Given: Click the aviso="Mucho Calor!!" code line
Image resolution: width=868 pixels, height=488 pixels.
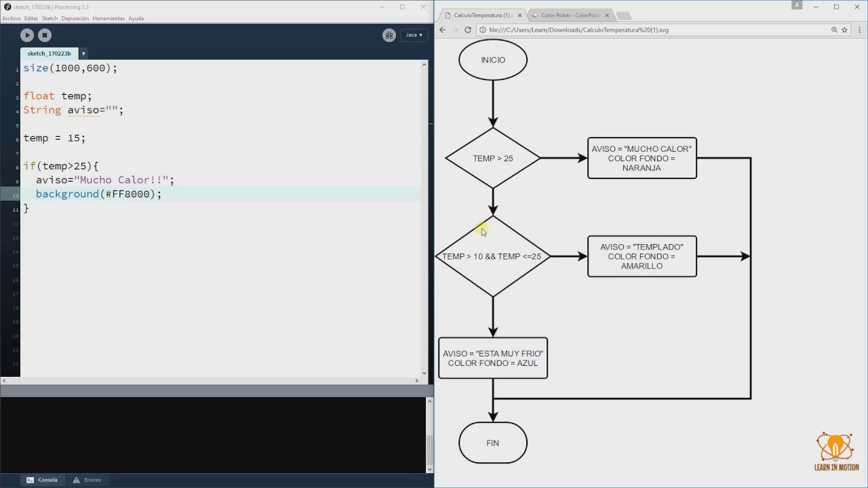Looking at the screenshot, I should click(105, 180).
